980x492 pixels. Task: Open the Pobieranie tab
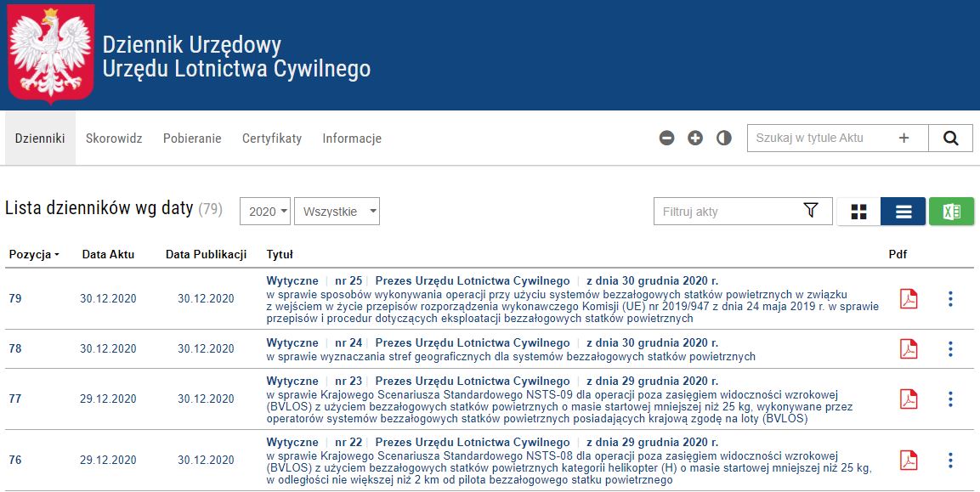192,139
